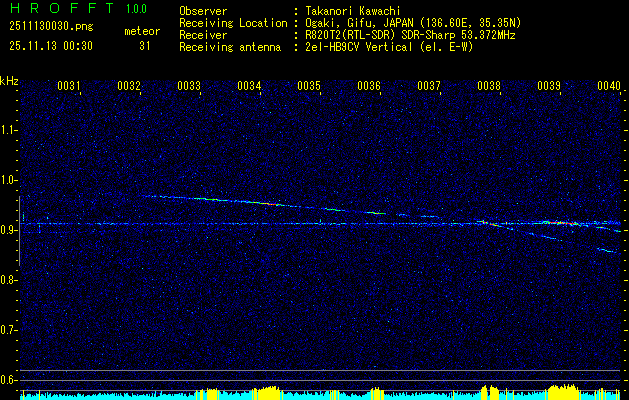The width and height of the screenshot is (629, 400).
Task: Click the 1.1 frequency axis label
Action: pos(9,130)
